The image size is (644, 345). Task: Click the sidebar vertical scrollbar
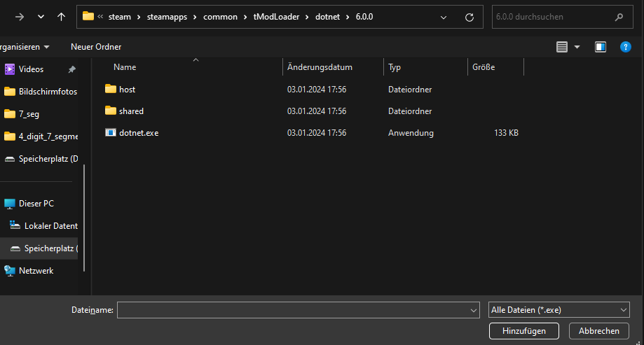84,218
